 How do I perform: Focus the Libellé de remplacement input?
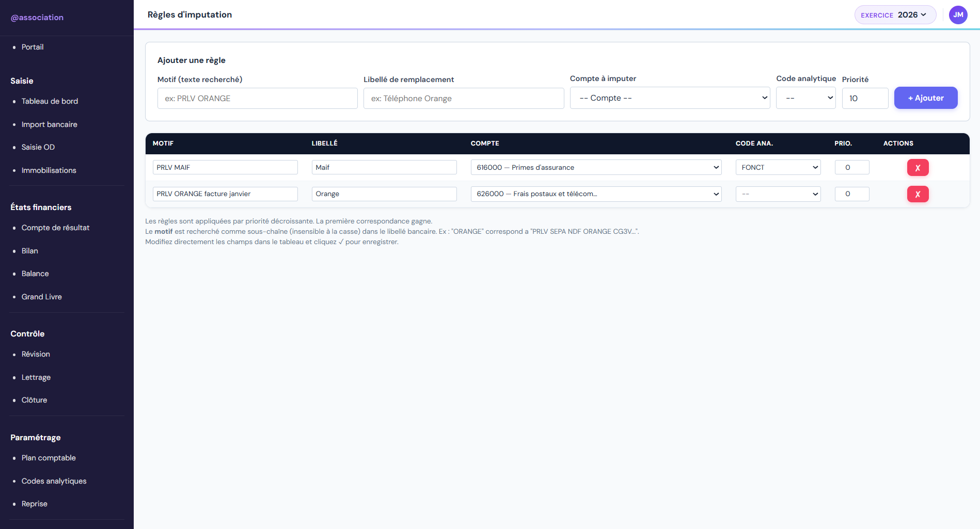[463, 99]
